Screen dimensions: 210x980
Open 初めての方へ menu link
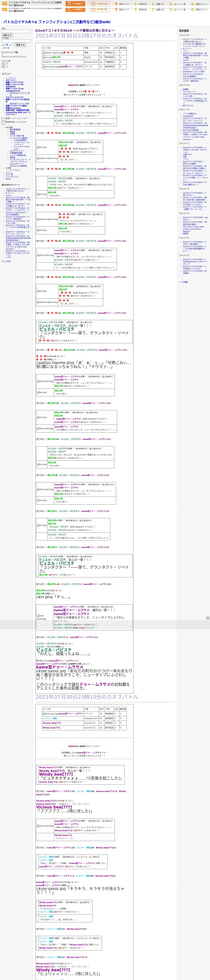point(11,80)
